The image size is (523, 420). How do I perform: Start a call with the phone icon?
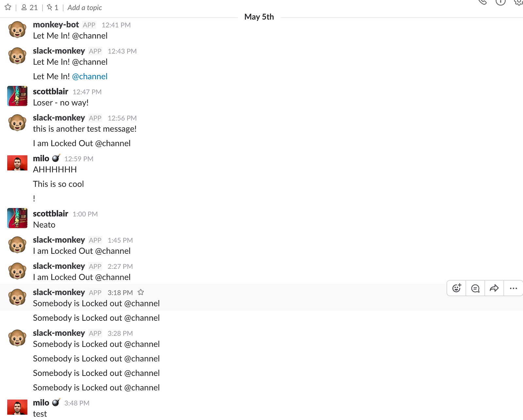(482, 2)
